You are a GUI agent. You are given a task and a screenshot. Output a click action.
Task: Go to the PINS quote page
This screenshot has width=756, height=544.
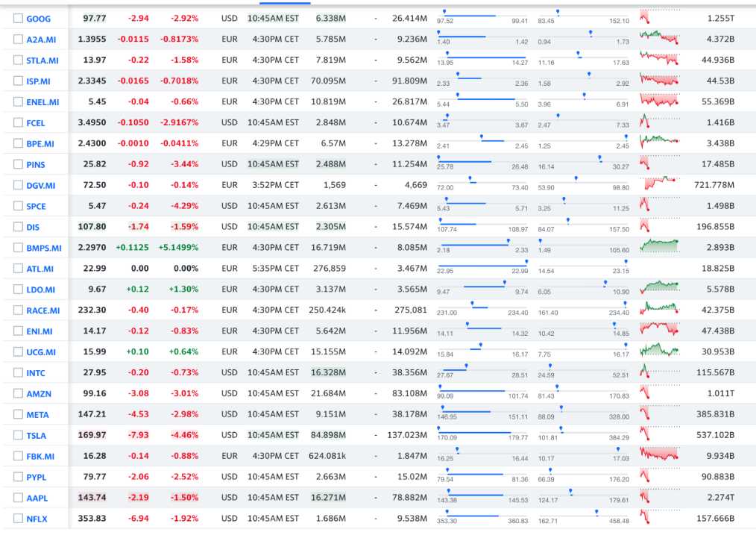36,165
